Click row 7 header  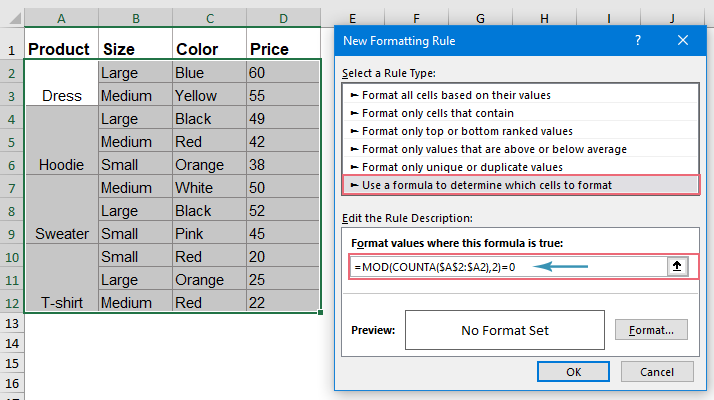[x=11, y=188]
